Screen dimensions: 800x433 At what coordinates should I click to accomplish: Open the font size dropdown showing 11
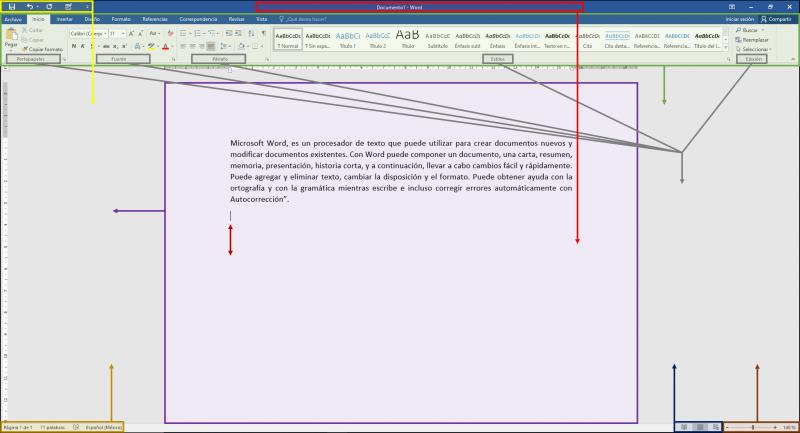coord(123,34)
